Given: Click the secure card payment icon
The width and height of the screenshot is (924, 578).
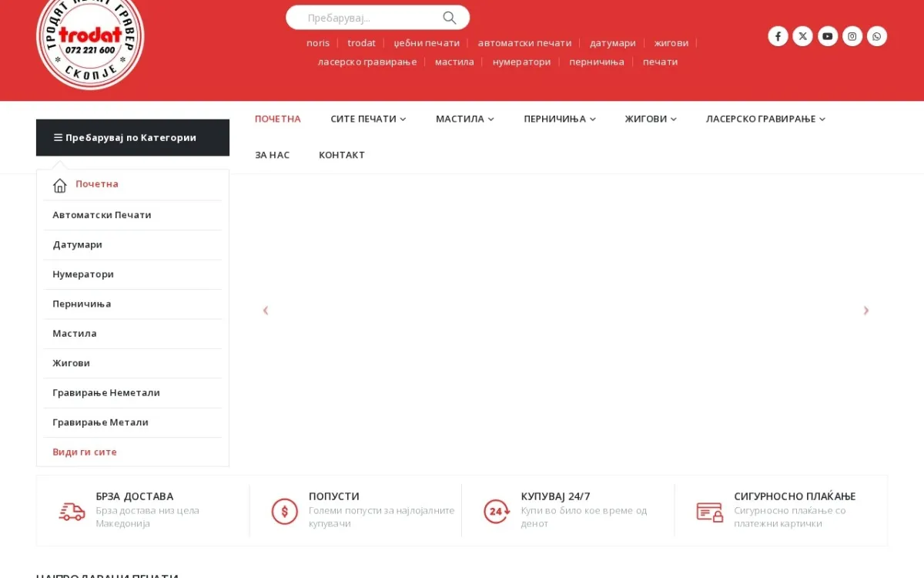Looking at the screenshot, I should [710, 512].
